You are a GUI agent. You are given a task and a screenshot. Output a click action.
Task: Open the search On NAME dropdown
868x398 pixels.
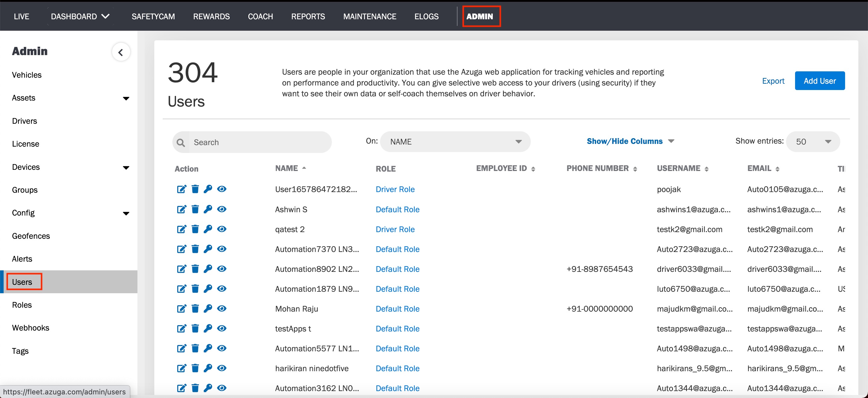click(x=455, y=142)
